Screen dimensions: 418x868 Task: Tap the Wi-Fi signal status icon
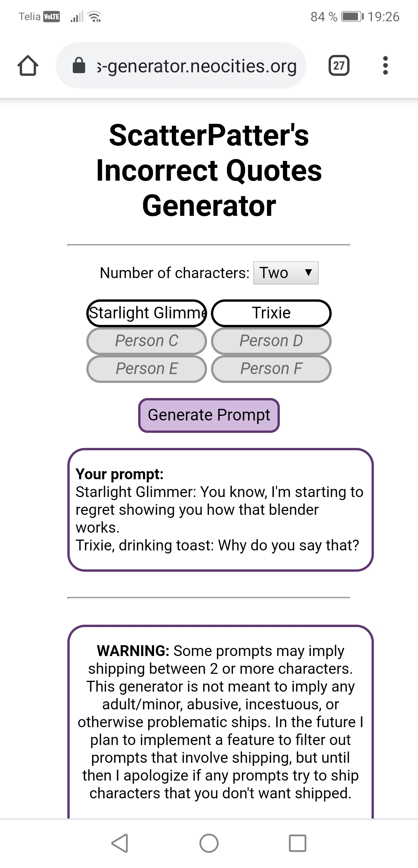94,17
